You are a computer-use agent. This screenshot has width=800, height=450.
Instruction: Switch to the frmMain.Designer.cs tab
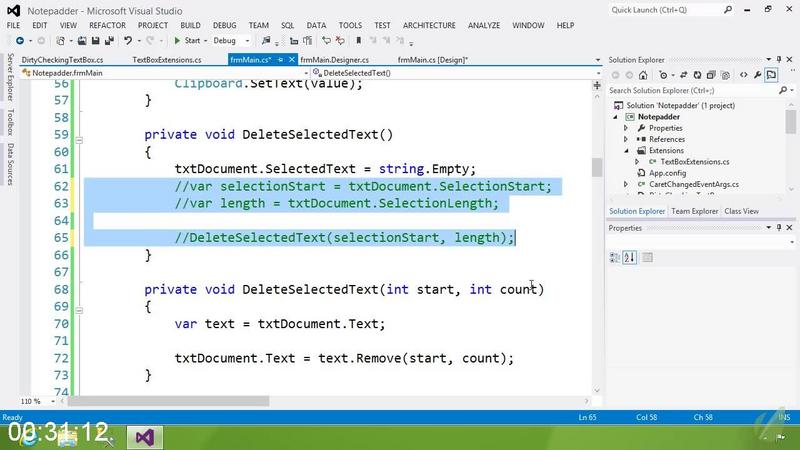pyautogui.click(x=335, y=60)
